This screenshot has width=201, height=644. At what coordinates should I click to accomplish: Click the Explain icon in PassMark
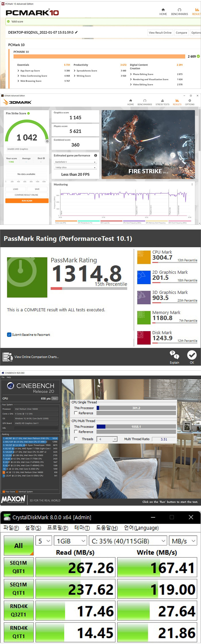tap(174, 355)
